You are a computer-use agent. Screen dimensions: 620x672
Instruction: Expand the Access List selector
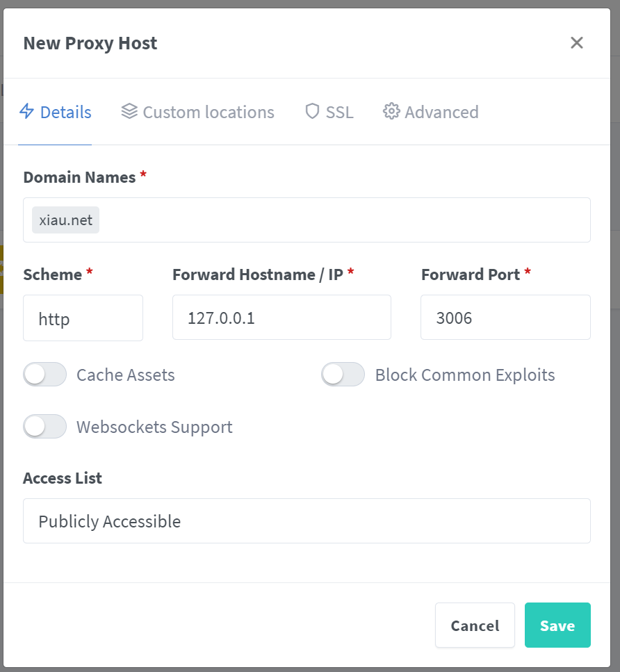307,521
